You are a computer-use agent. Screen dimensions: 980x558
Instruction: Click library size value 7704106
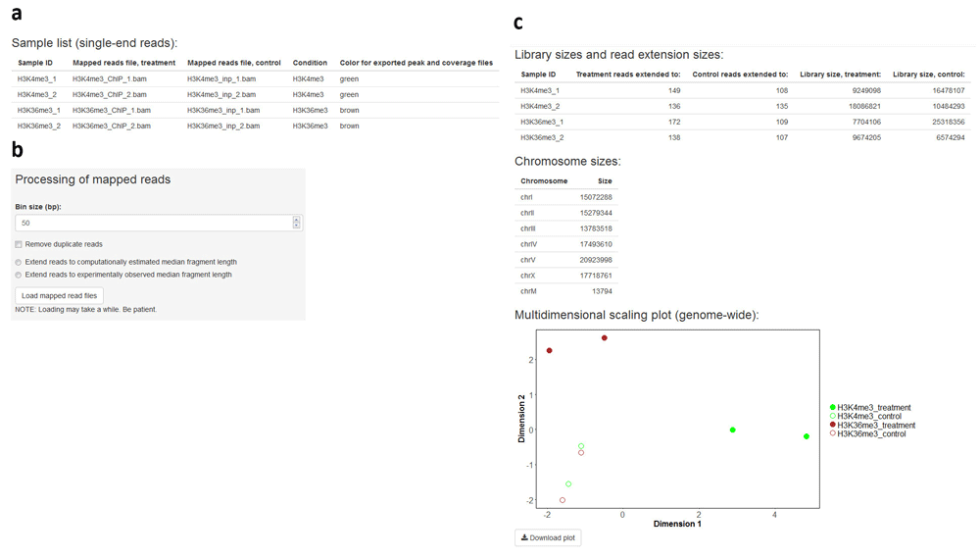point(866,122)
